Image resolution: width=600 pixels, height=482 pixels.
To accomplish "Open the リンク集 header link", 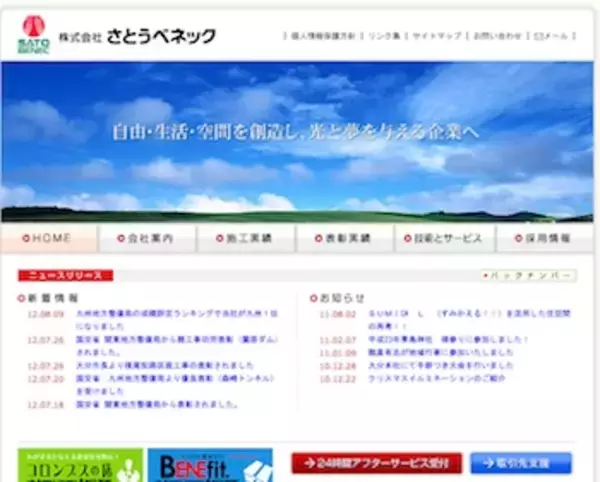I will (x=384, y=36).
